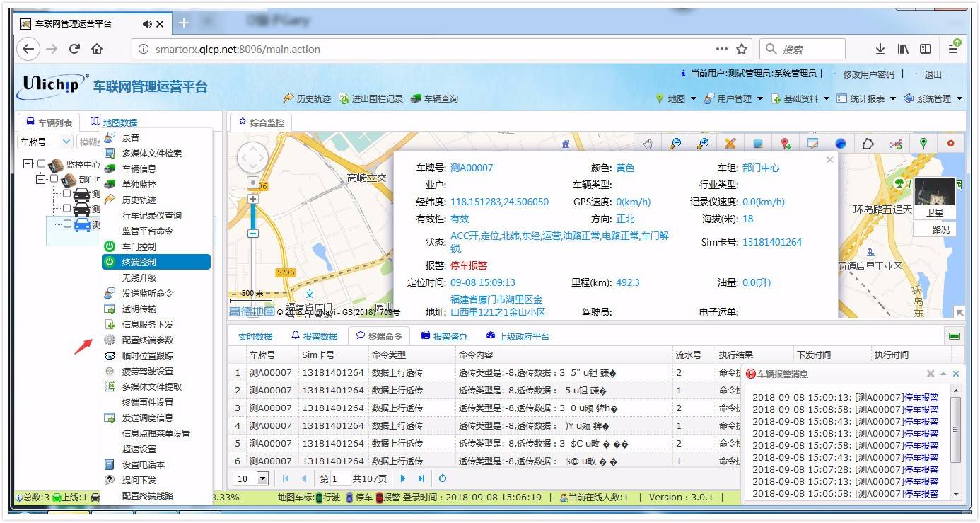Click the note edit tool in map toolbar
The width and height of the screenshot is (980, 523).
813,143
